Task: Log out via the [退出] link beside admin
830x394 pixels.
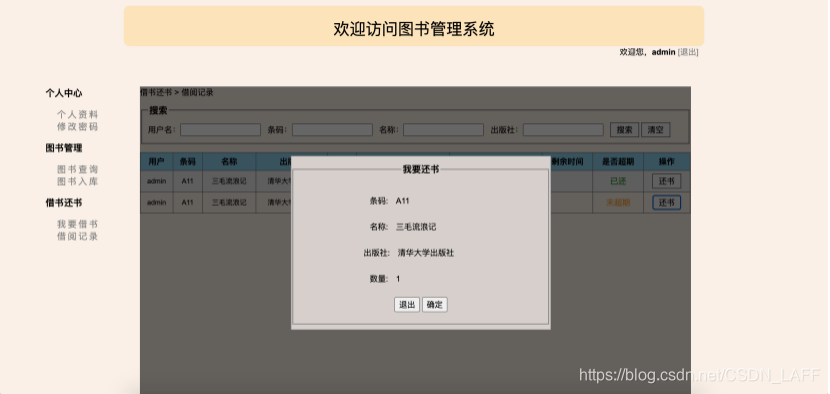Action: (688, 52)
